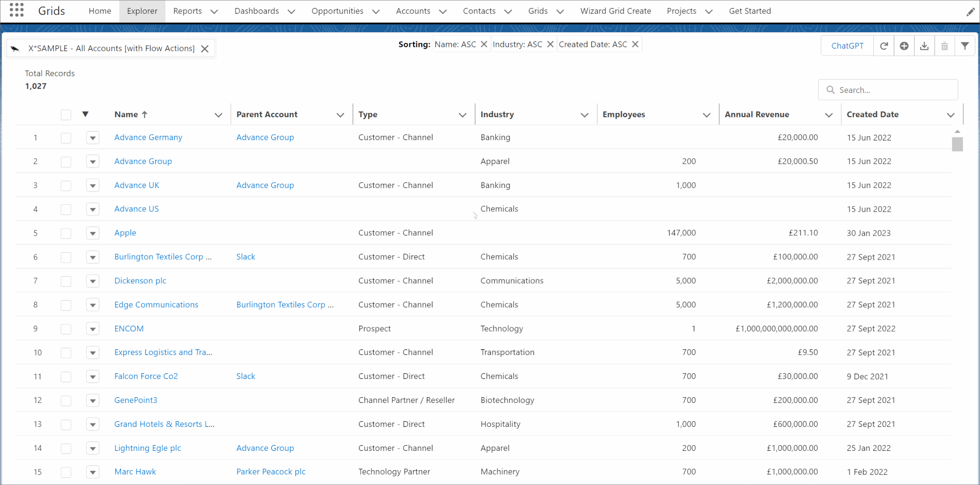Open bulk actions triangle in header
Screen dimensions: 980x485
[x=85, y=114]
